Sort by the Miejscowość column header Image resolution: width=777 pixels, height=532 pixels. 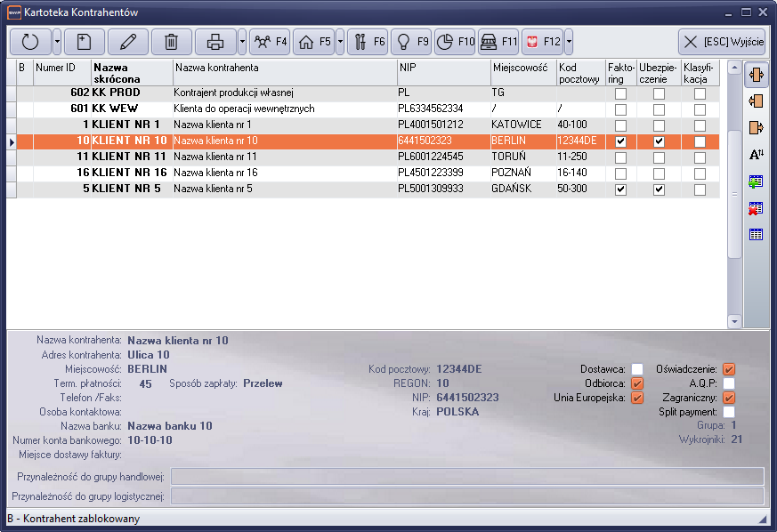(522, 73)
